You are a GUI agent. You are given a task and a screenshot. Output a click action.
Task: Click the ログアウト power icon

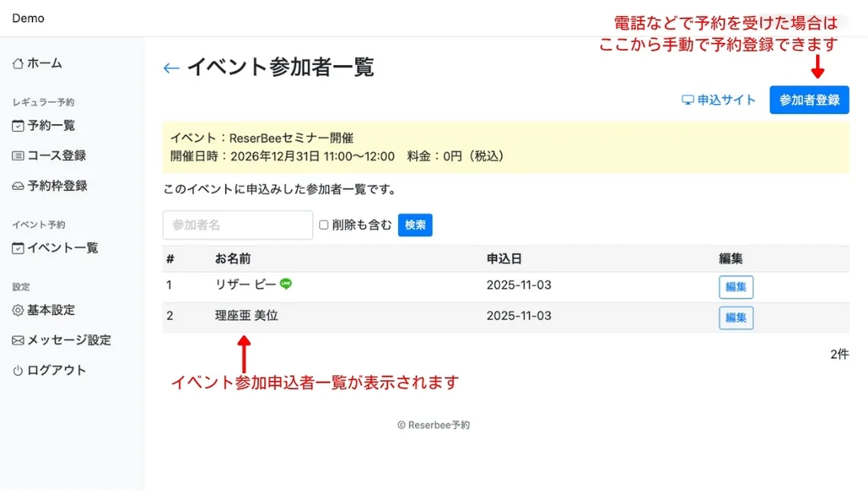point(18,371)
